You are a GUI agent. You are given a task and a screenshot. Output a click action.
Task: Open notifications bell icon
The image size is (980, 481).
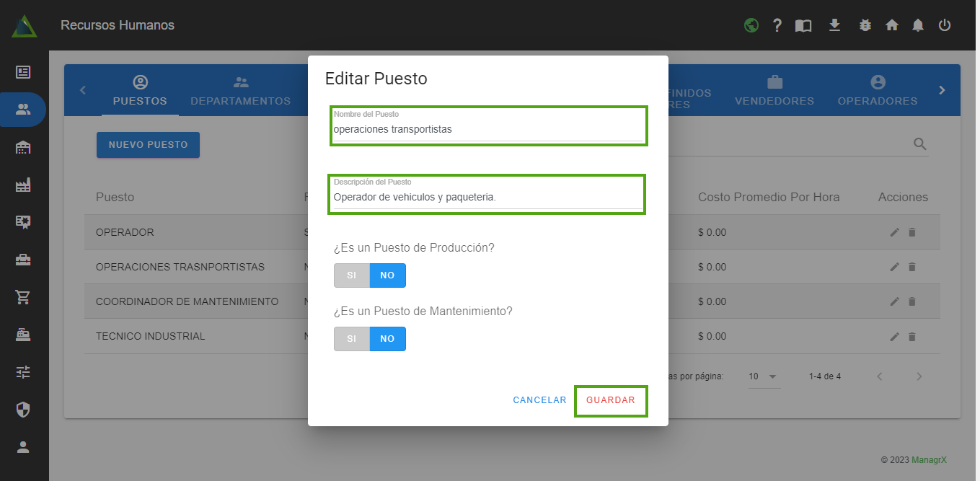[918, 25]
